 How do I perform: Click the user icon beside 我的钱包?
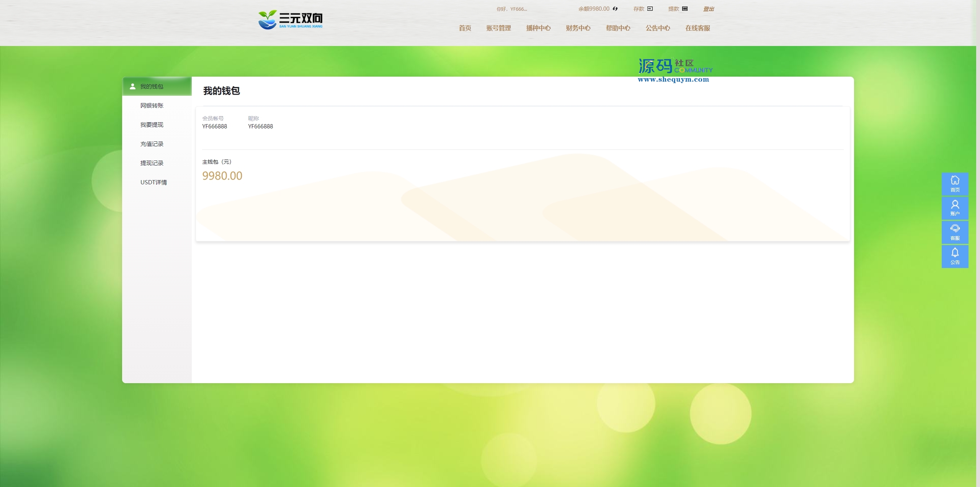[132, 87]
